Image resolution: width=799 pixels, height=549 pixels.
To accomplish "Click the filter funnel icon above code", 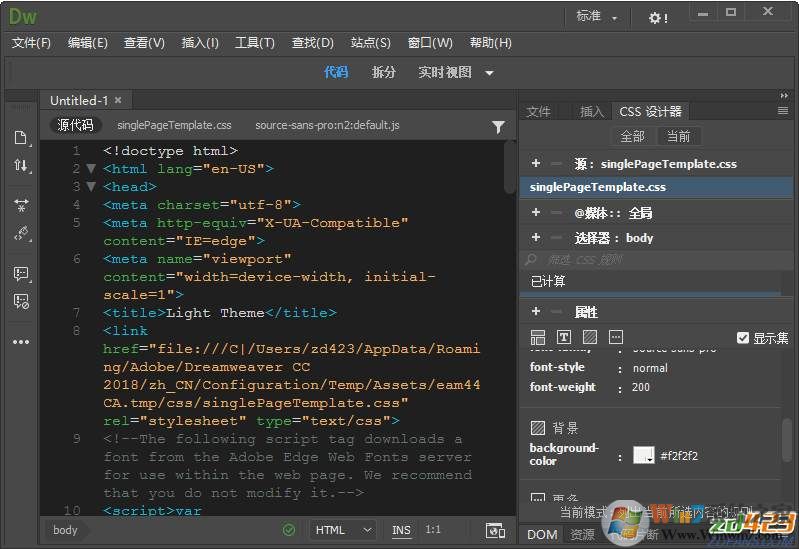I will pos(498,127).
